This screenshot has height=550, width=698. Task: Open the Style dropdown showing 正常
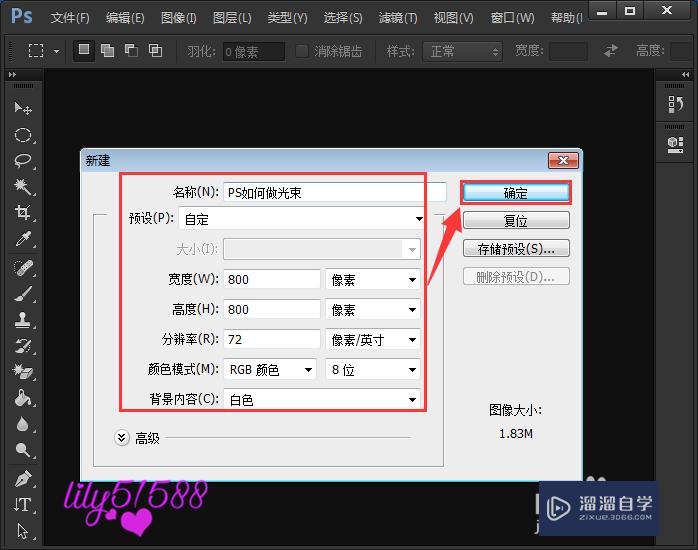462,52
